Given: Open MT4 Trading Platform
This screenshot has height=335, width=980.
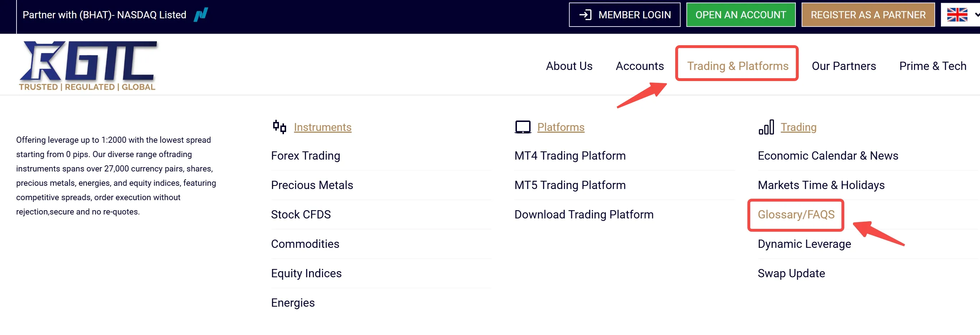Looking at the screenshot, I should pyautogui.click(x=569, y=156).
